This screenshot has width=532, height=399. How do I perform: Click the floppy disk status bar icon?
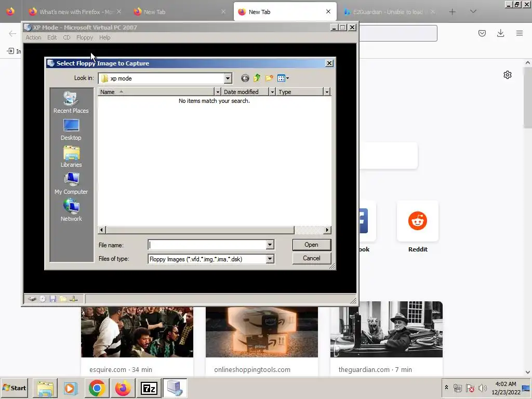pos(53,299)
